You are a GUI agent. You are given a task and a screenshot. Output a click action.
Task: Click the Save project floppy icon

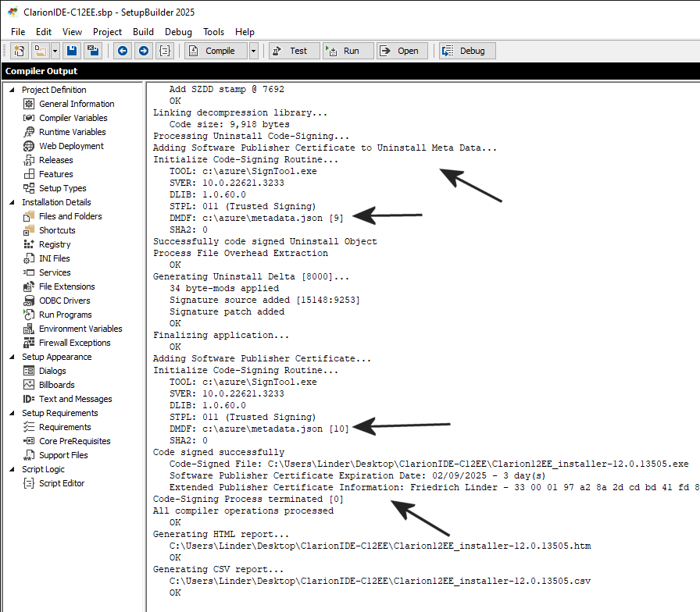[72, 51]
